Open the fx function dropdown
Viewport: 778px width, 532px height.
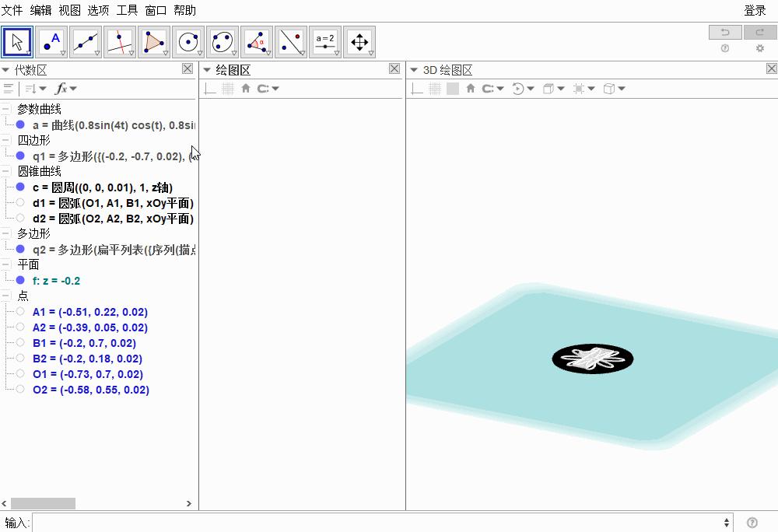click(65, 89)
